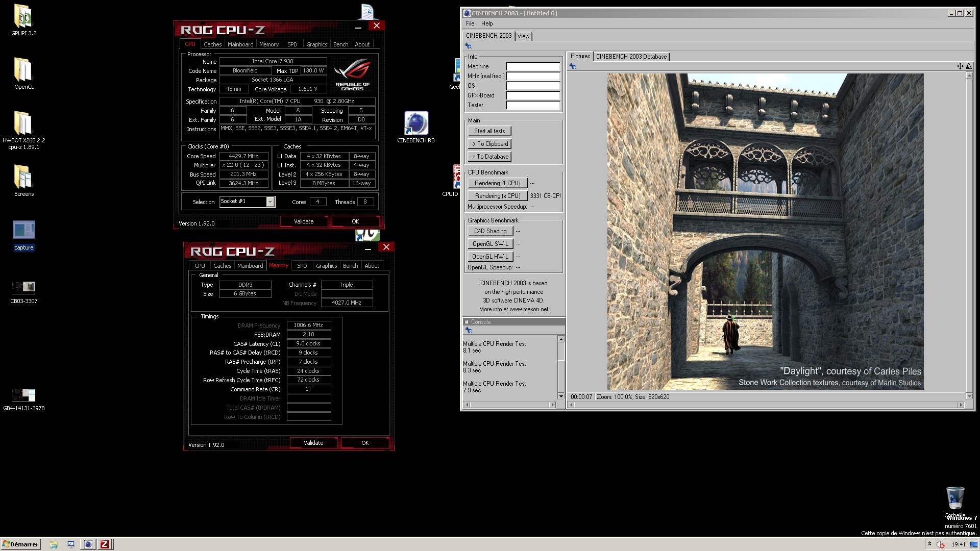Open the Bench tab in top CPU-Z
Screen dimensions: 980x551
pos(340,44)
